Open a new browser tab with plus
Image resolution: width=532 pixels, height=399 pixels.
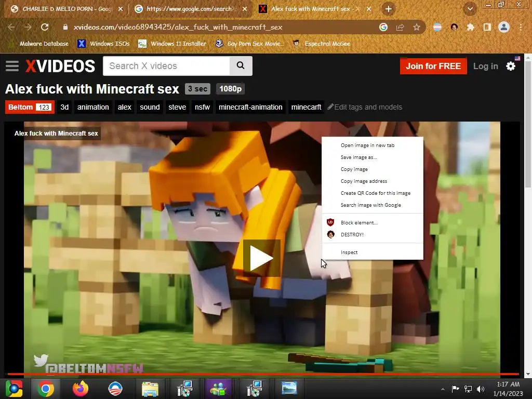coord(389,9)
